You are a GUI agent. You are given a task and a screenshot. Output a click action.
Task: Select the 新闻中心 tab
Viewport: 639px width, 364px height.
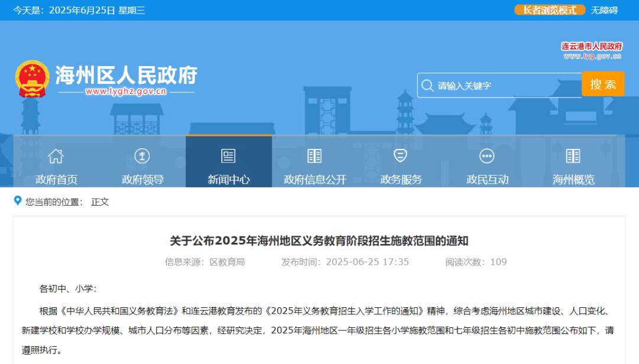[x=228, y=161]
